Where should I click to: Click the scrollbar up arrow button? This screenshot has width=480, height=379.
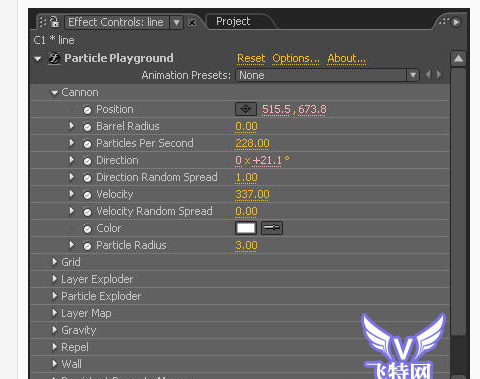[458, 59]
